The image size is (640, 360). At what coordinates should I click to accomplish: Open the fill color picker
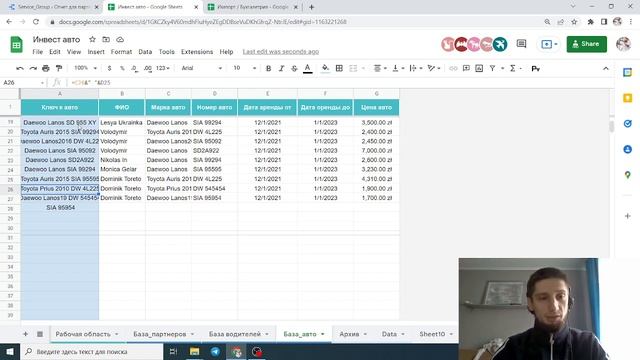[x=325, y=68]
